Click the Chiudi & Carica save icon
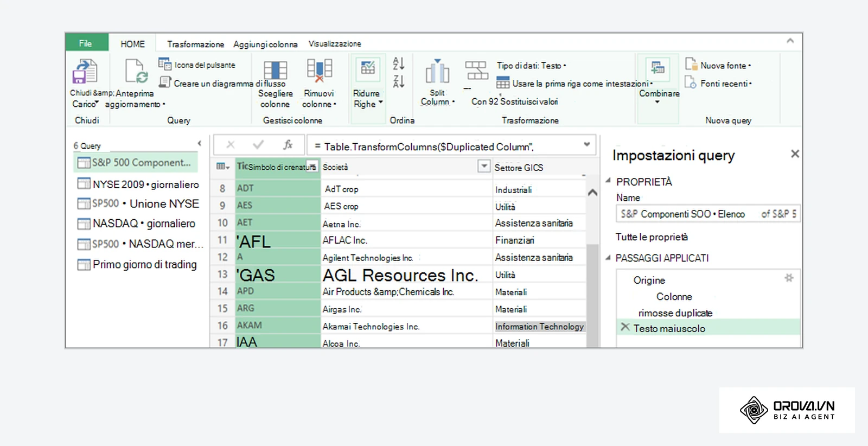The width and height of the screenshot is (868, 446). coord(85,72)
